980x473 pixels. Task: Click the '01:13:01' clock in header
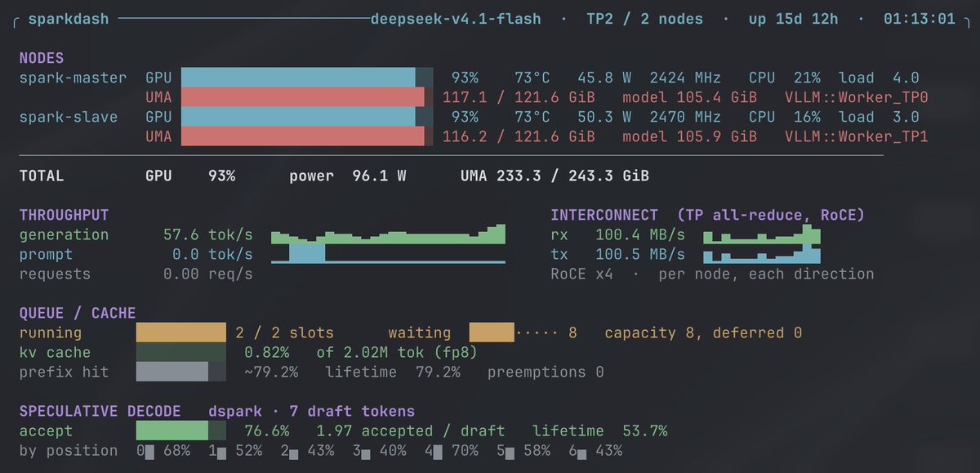point(919,19)
